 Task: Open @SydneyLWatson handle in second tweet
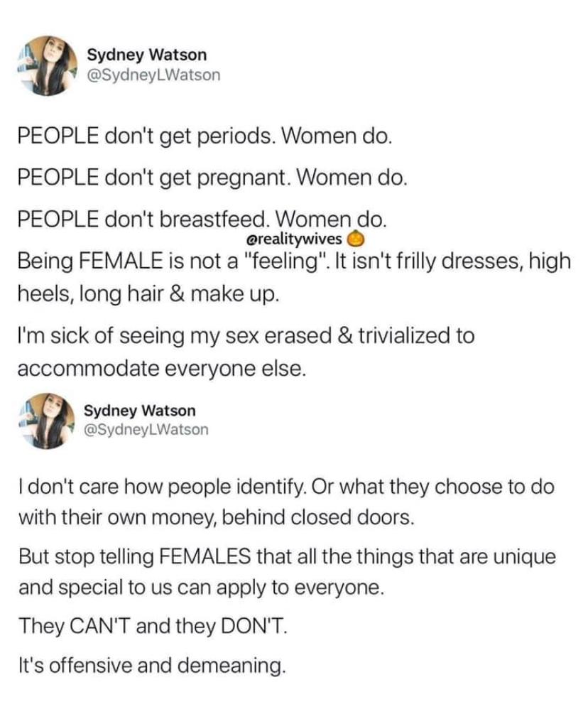click(146, 430)
